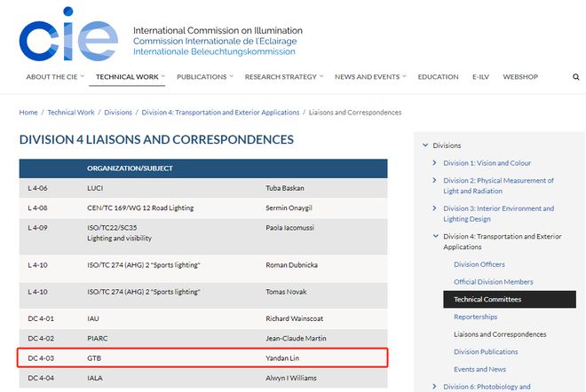Viewport: 586px width, 392px height.
Task: Open the News and Events menu
Action: tap(370, 77)
